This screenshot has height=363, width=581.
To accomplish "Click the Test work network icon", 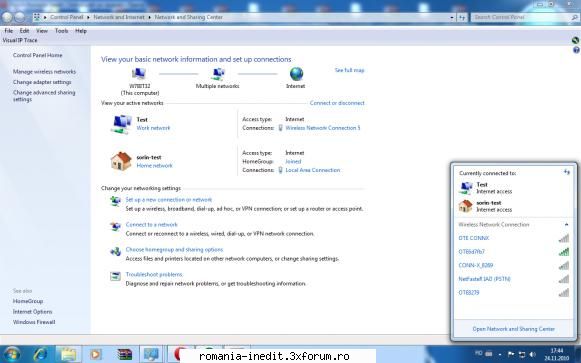I will [x=121, y=124].
